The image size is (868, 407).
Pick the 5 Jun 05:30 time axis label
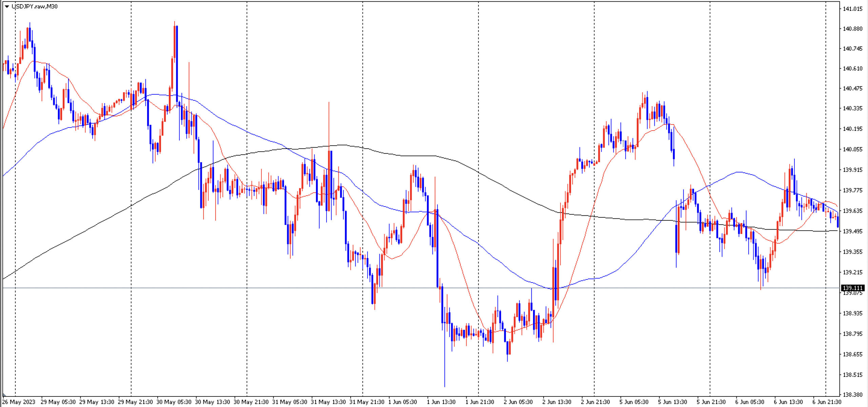[x=634, y=402]
